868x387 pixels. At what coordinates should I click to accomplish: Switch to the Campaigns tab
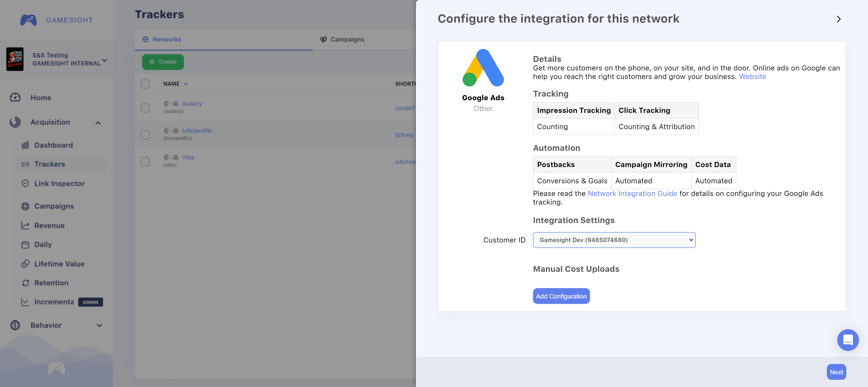pos(347,39)
